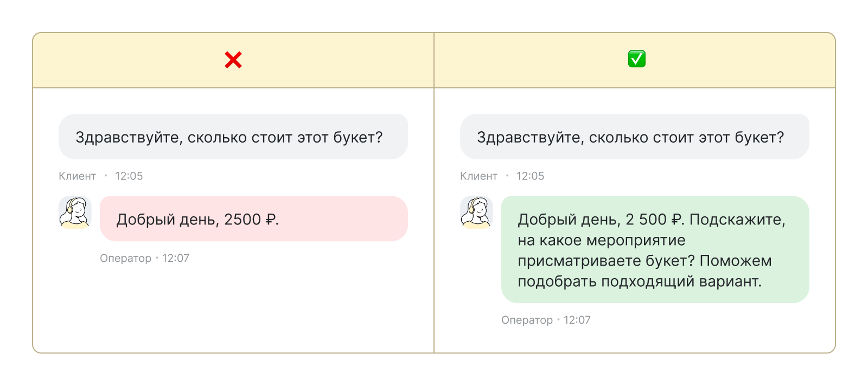Click the 12:05 timestamp in the checkmark example

(x=530, y=176)
